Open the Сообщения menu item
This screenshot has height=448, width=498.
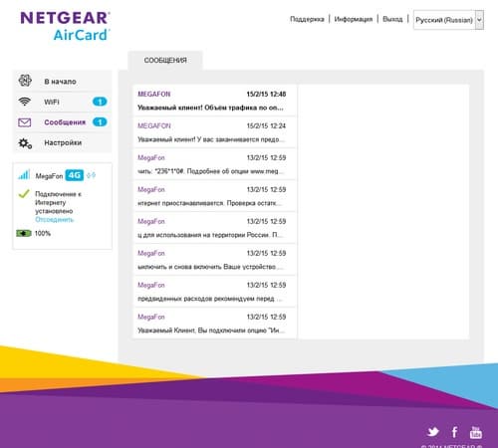point(63,122)
